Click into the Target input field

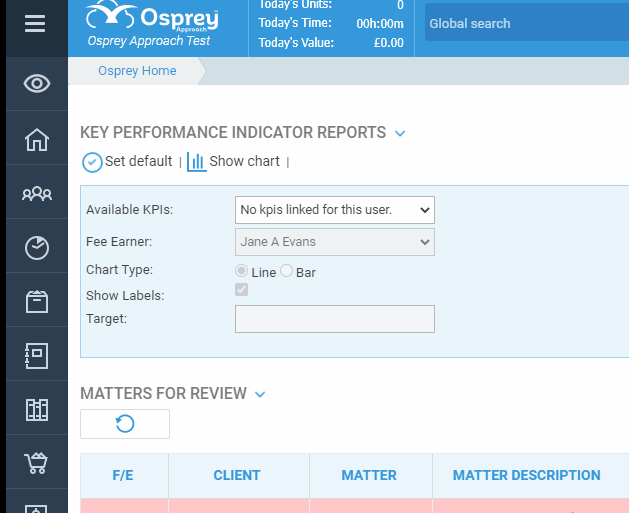click(x=335, y=319)
